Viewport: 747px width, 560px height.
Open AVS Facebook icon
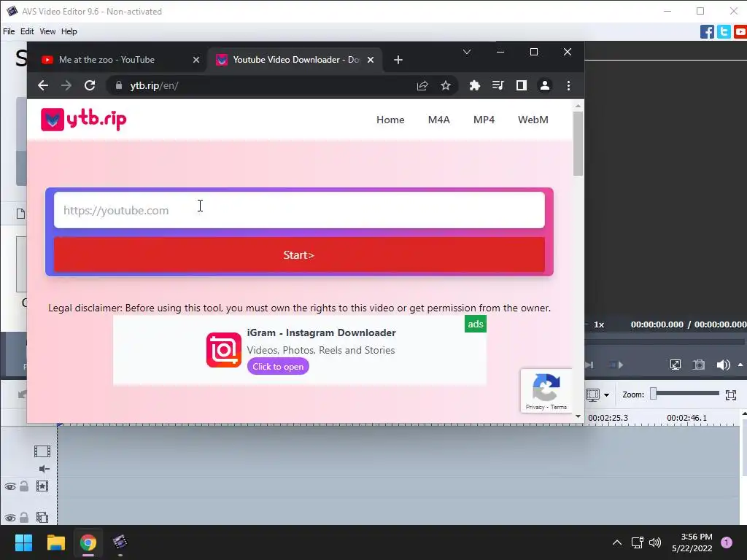(x=707, y=32)
